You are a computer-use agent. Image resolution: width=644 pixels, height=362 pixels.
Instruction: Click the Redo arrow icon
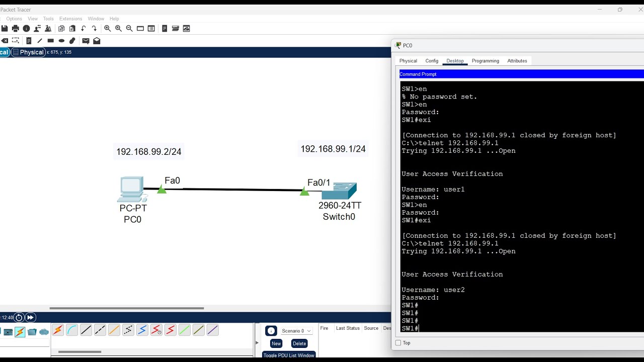(x=94, y=29)
